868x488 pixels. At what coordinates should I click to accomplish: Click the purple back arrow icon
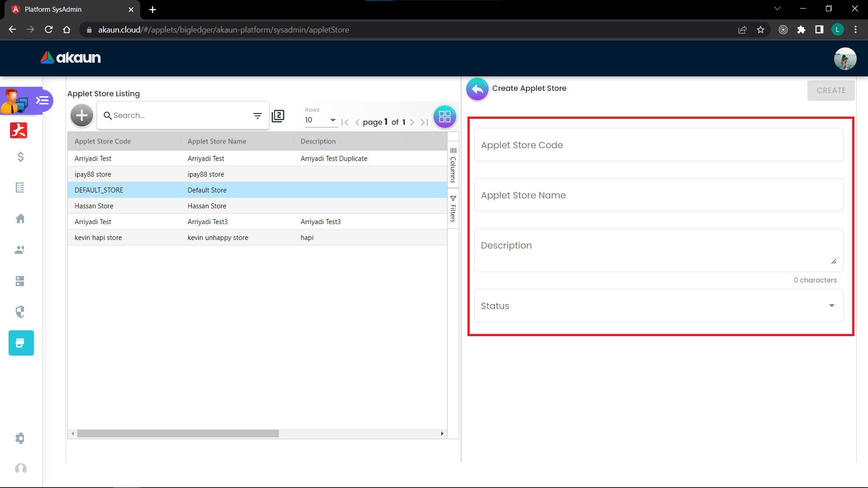[x=477, y=89]
